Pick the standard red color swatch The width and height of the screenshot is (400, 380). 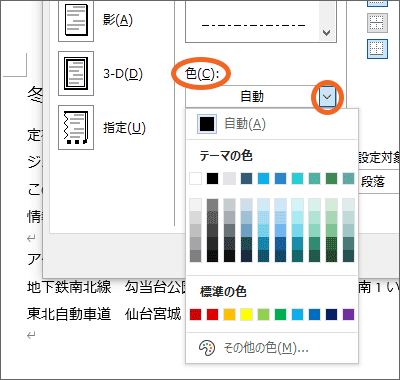point(212,314)
